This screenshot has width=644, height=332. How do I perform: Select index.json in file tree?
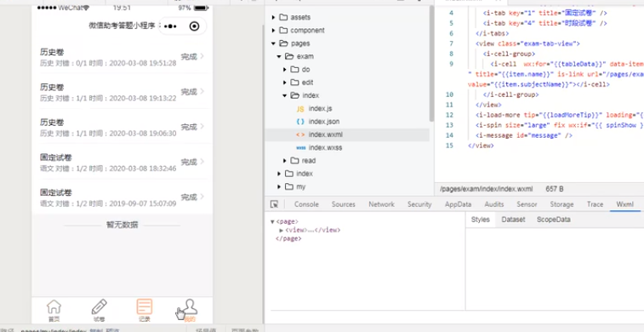324,122
